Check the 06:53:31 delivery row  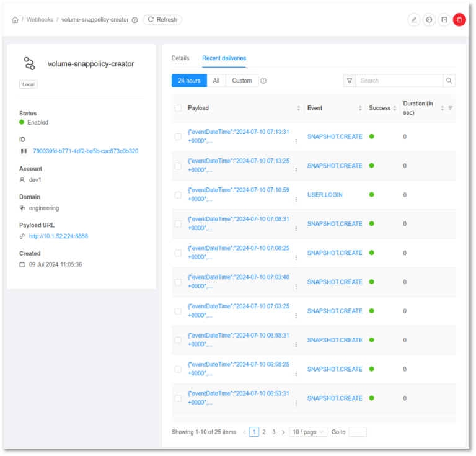178,398
